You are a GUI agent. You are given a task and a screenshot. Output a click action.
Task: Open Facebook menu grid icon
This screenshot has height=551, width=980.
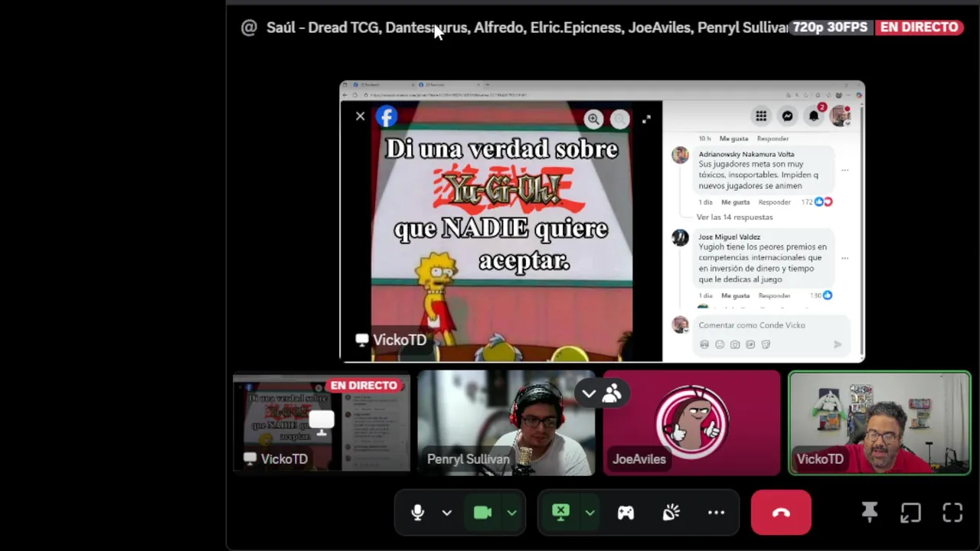[x=761, y=116]
